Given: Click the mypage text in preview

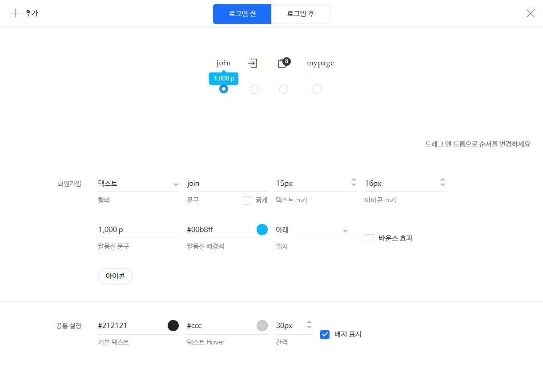Looking at the screenshot, I should (320, 63).
